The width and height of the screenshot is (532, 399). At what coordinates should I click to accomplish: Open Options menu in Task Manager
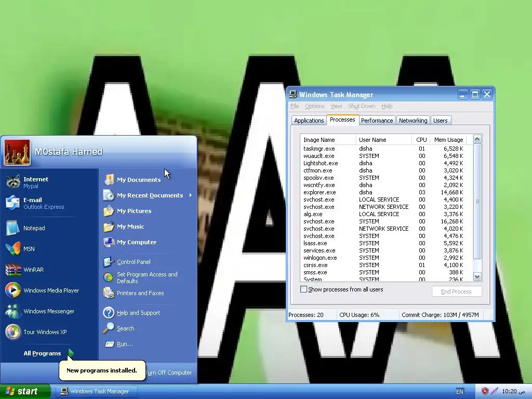pos(314,106)
